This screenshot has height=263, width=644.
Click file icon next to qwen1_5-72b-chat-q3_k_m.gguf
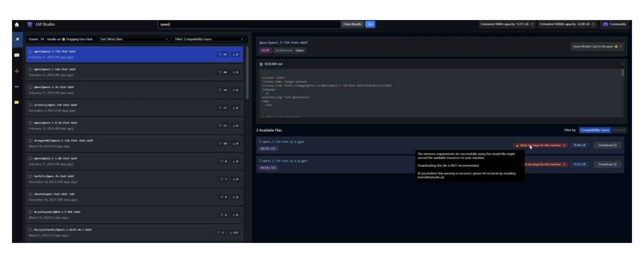[x=261, y=161]
